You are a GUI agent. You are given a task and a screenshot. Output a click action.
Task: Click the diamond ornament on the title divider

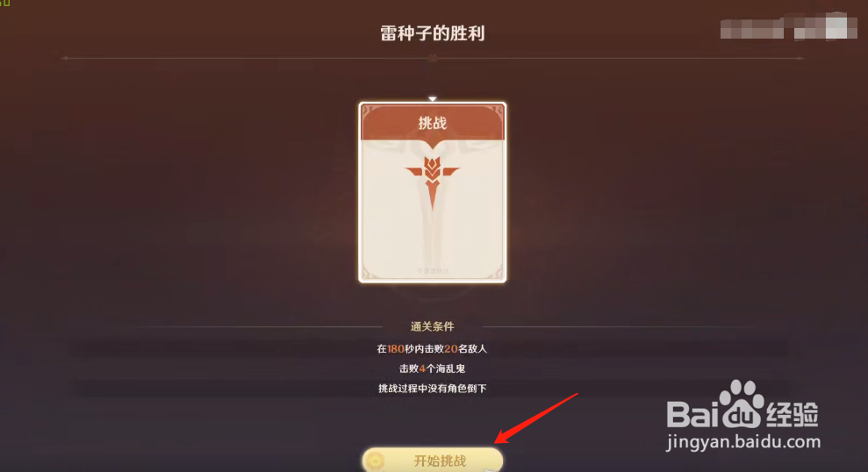tap(433, 58)
